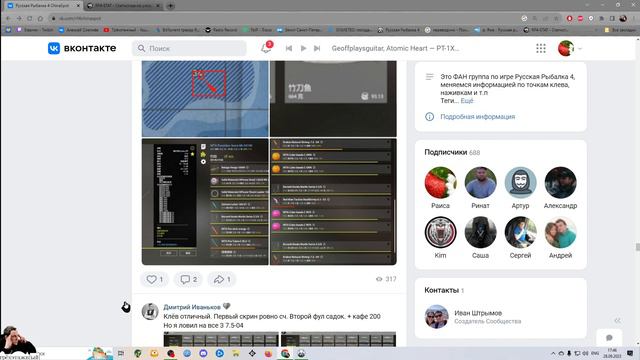Reload the current page
The height and width of the screenshot is (360, 640).
pos(29,18)
